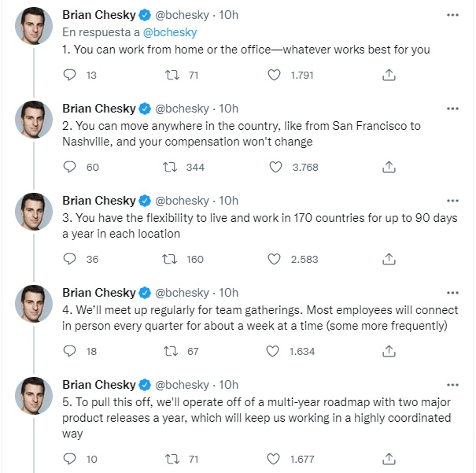Click the 10h timestamp on the first tweet

coord(229,16)
